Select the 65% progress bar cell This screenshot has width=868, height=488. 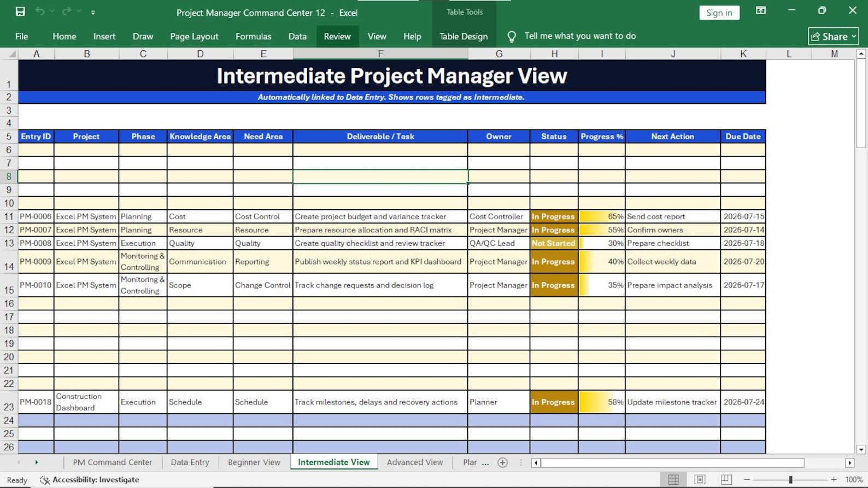pos(602,216)
